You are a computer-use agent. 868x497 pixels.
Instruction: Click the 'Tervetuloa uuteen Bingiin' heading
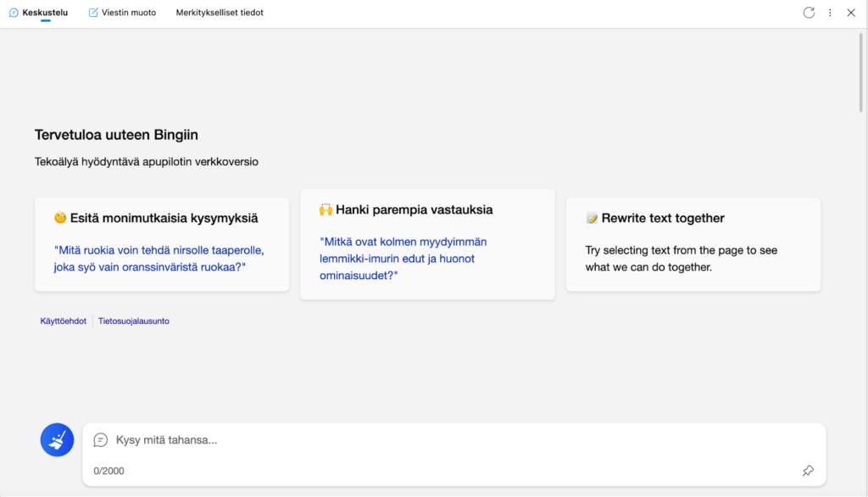[x=116, y=135]
